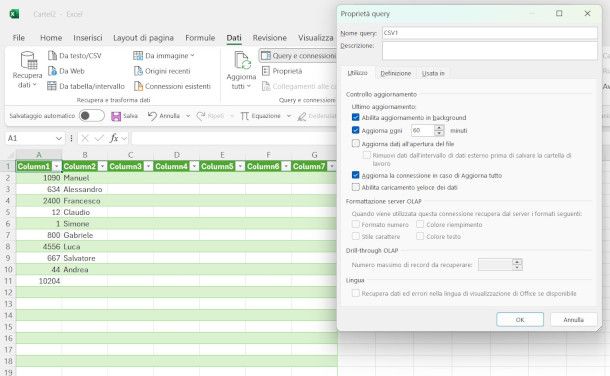Enable Abilita caricamento veloce dei dati

pos(356,187)
